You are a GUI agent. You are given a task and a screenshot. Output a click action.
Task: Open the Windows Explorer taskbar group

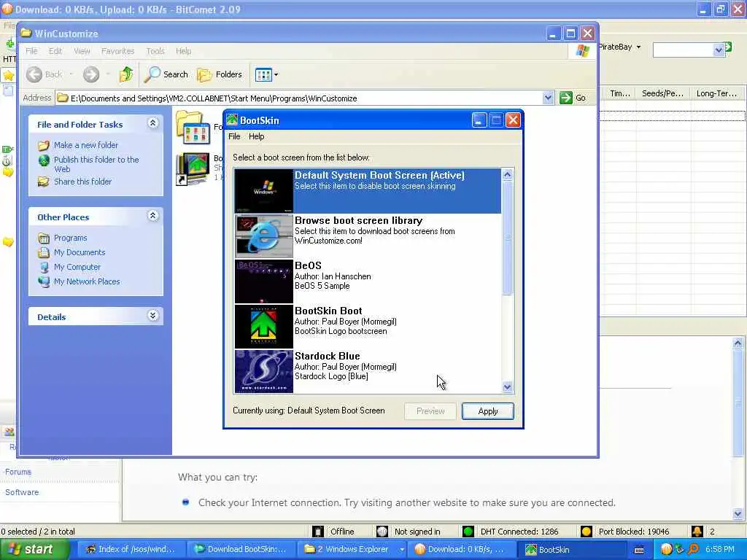click(x=354, y=550)
